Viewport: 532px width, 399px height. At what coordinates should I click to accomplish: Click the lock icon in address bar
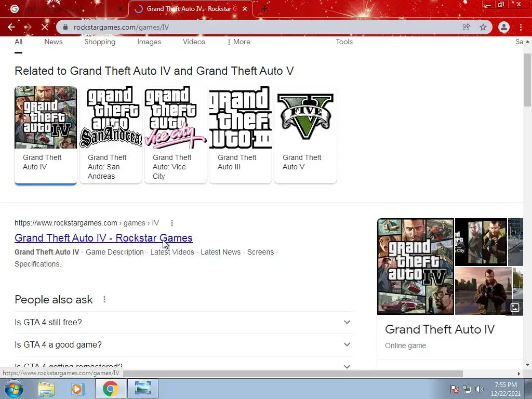coord(65,27)
